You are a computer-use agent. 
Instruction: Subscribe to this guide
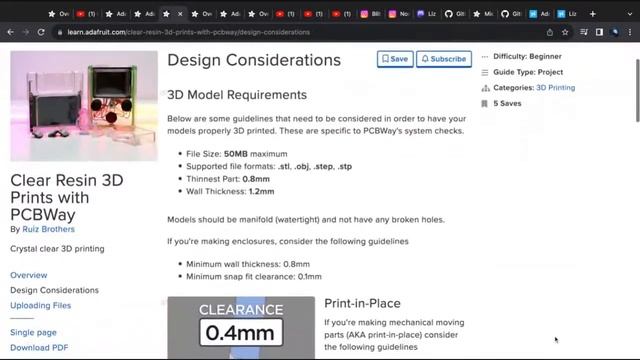444,59
